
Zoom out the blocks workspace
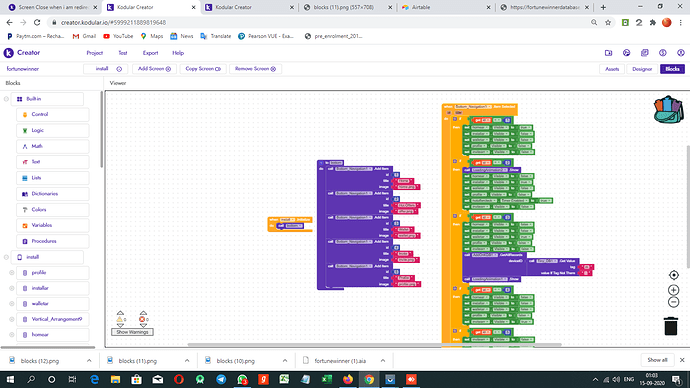pyautogui.click(x=673, y=302)
